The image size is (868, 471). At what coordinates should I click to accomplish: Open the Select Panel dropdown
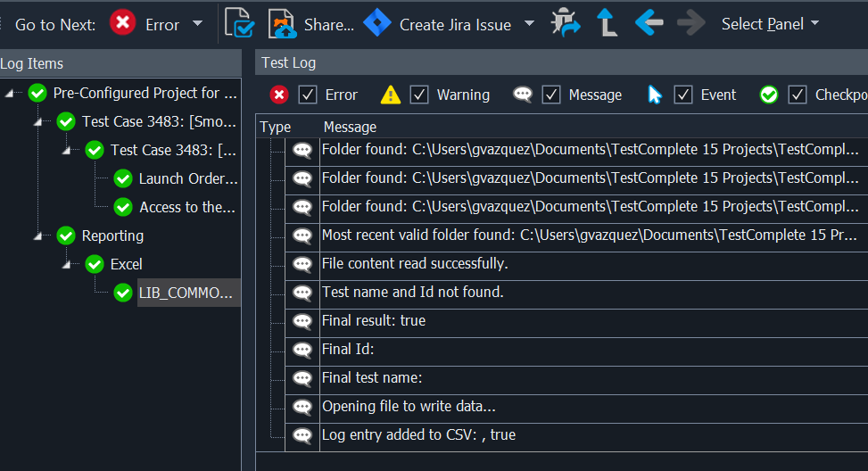[770, 24]
